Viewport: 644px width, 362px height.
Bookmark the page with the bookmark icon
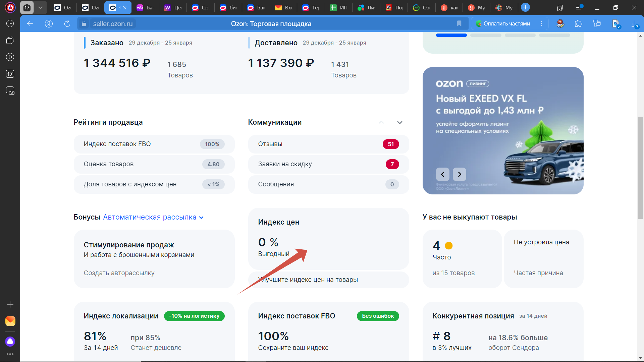click(459, 23)
